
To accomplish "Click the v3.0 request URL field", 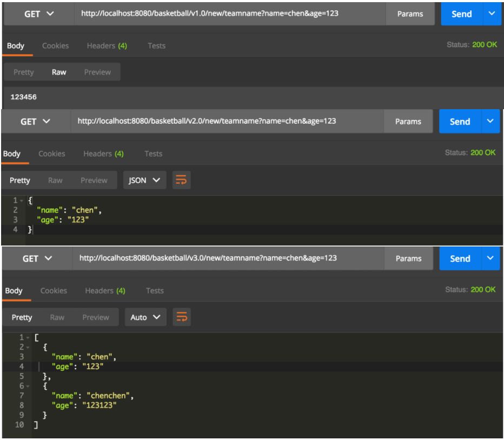I will pos(227,258).
